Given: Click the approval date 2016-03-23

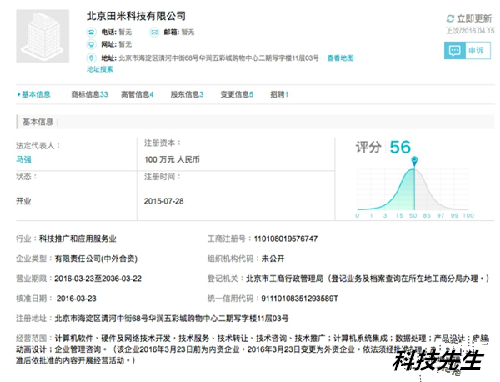Looking at the screenshot, I should coord(77,298).
